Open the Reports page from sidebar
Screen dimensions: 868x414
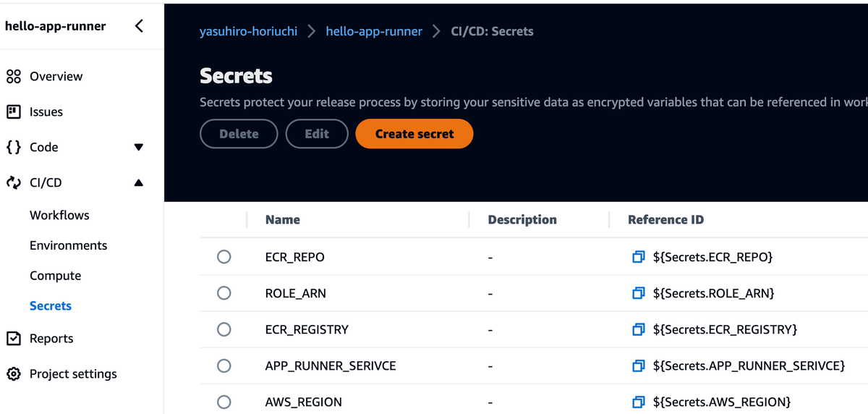(51, 339)
